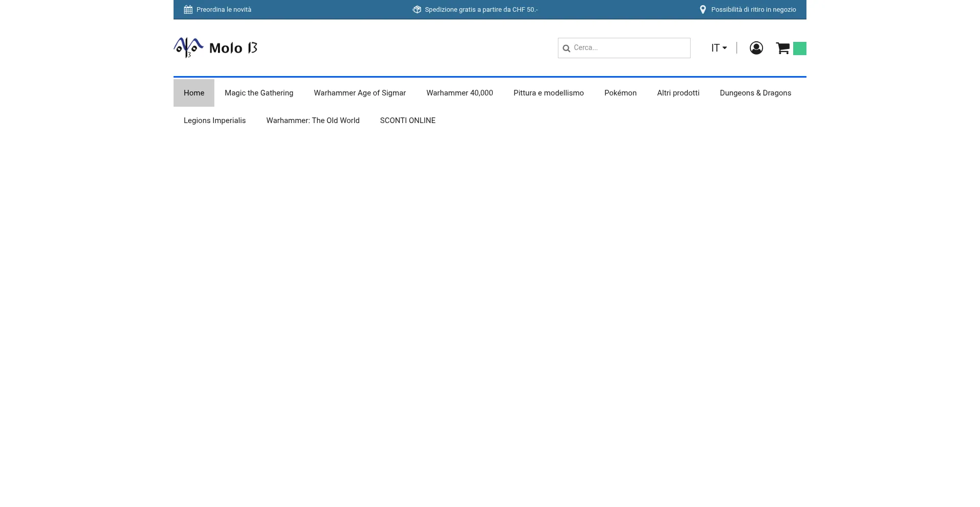Open the user account icon
980x507 pixels.
pyautogui.click(x=756, y=48)
